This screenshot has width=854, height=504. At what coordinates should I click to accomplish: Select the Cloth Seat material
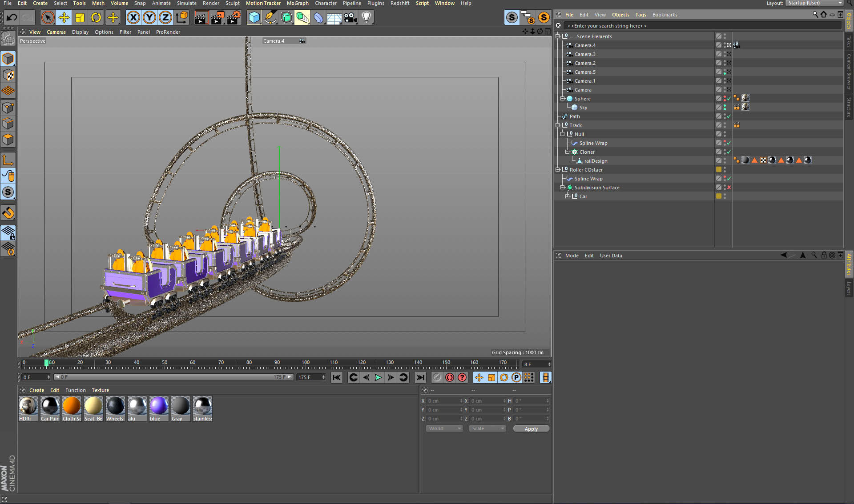pyautogui.click(x=72, y=408)
